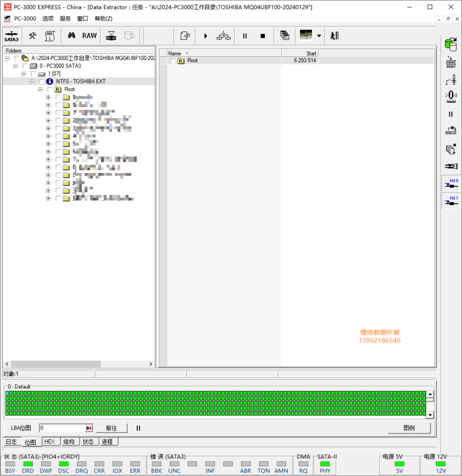Check the partition 1 [07] checkbox
The width and height of the screenshot is (462, 476).
click(33, 74)
